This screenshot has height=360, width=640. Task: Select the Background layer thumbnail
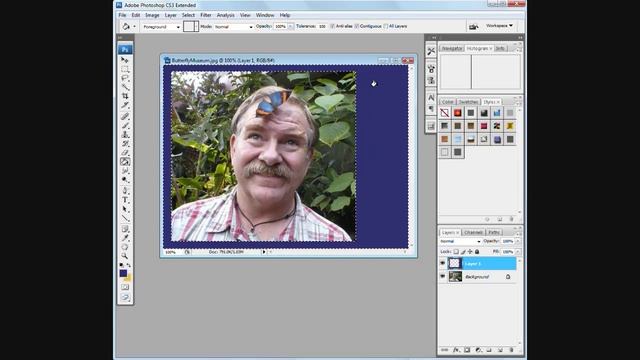pyautogui.click(x=455, y=276)
